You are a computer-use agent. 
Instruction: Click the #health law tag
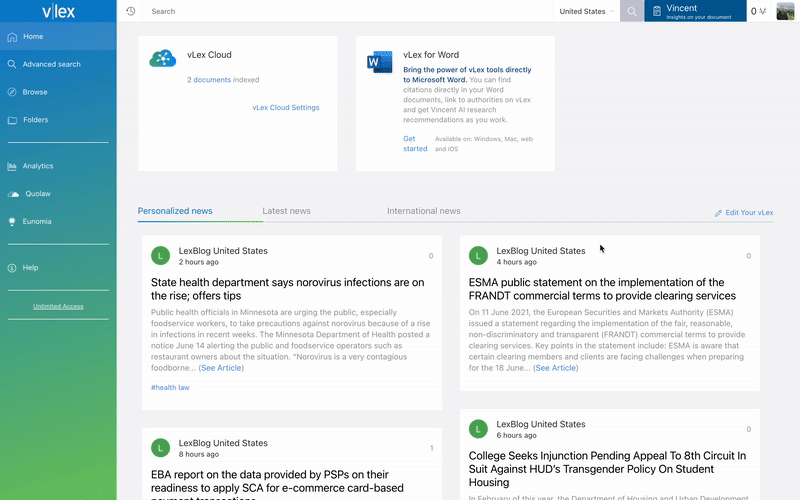tap(170, 388)
